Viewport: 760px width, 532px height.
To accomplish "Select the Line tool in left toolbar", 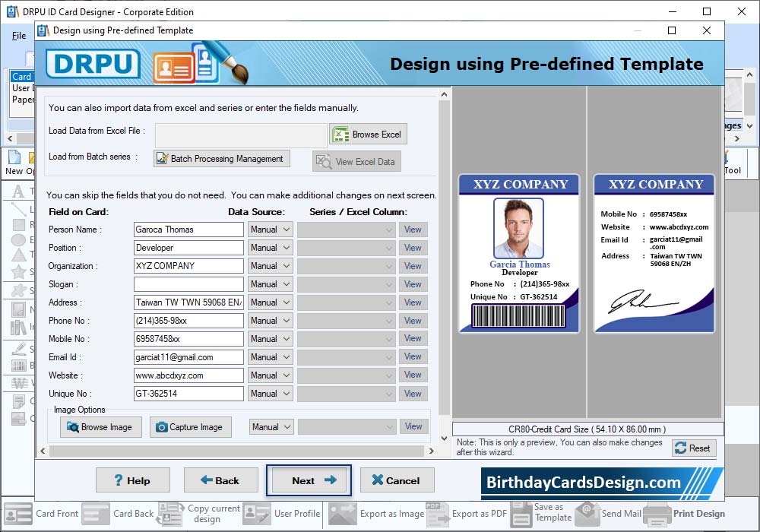I will [18, 209].
